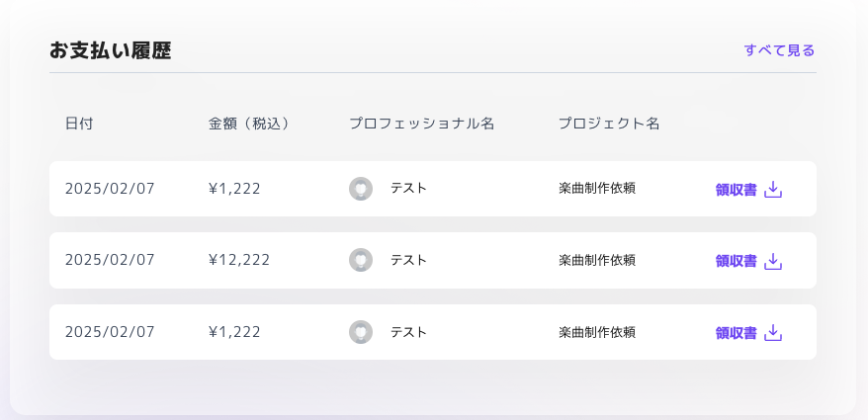
Task: Click the 日付 column header
Action: [x=79, y=124]
